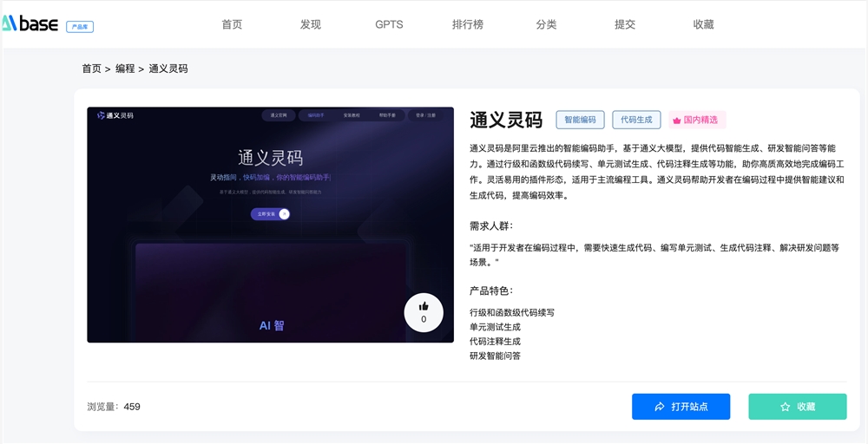
Task: Open 收藏 in the top navigation bar
Action: 703,24
